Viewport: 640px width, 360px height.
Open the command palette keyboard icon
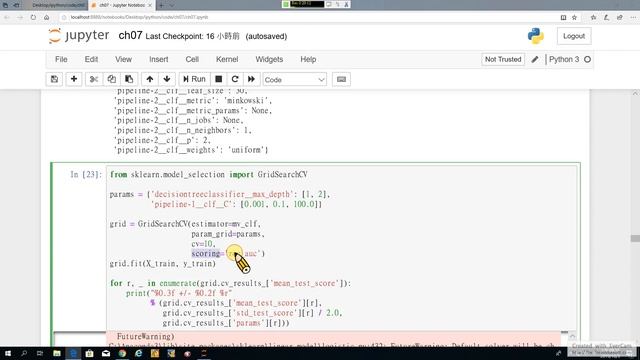point(341,79)
